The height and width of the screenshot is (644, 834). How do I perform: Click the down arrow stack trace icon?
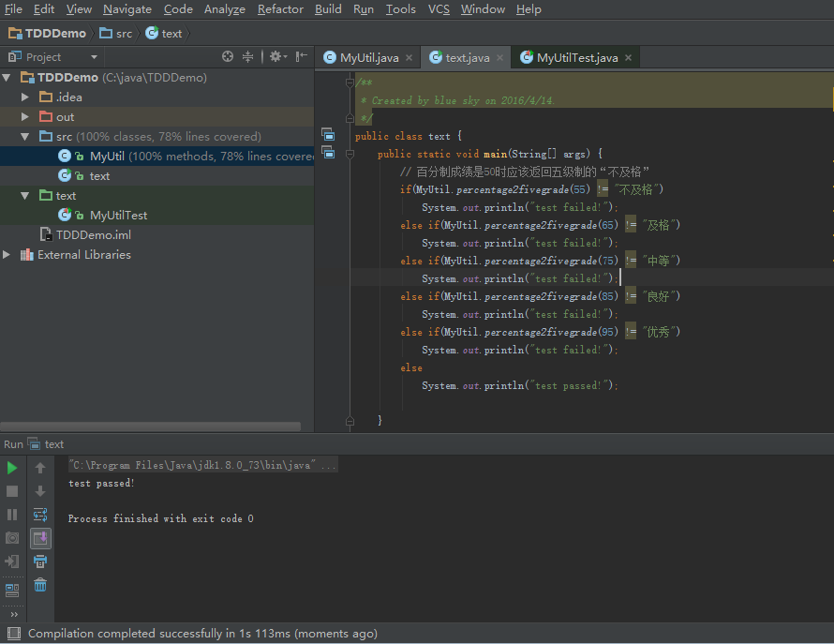(40, 491)
